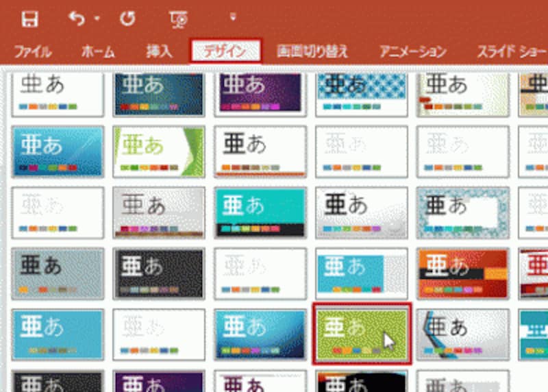Pick the black theme with orange arc

click(362, 381)
